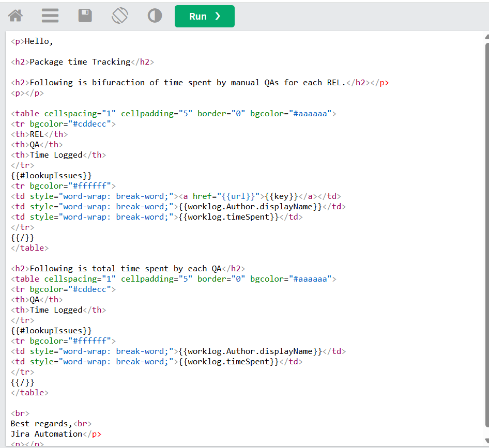Run the code with the green Run button

[205, 16]
